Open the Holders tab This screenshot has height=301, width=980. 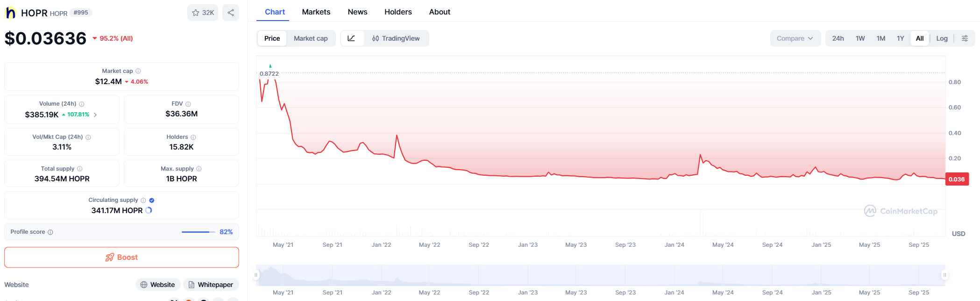click(398, 12)
